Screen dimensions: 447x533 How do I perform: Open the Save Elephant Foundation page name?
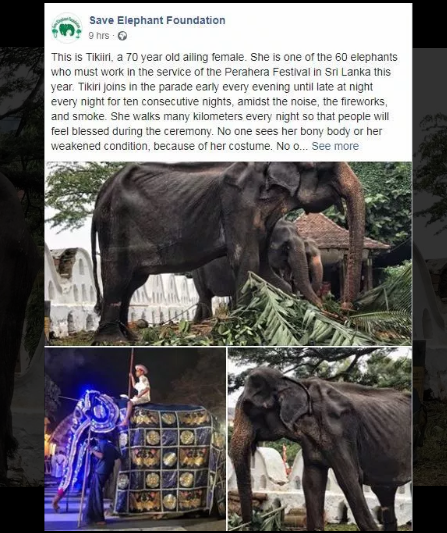pos(157,20)
